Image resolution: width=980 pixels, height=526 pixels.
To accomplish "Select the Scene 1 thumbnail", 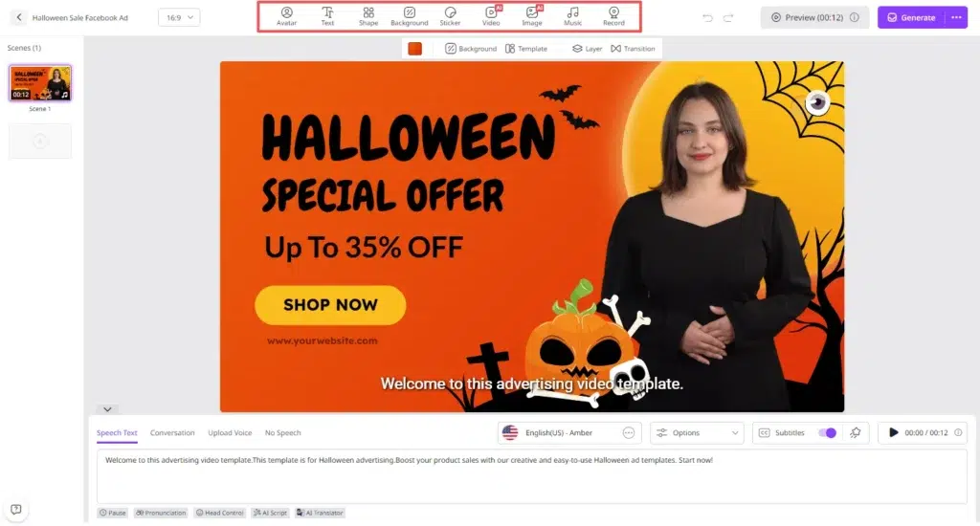I will [40, 83].
